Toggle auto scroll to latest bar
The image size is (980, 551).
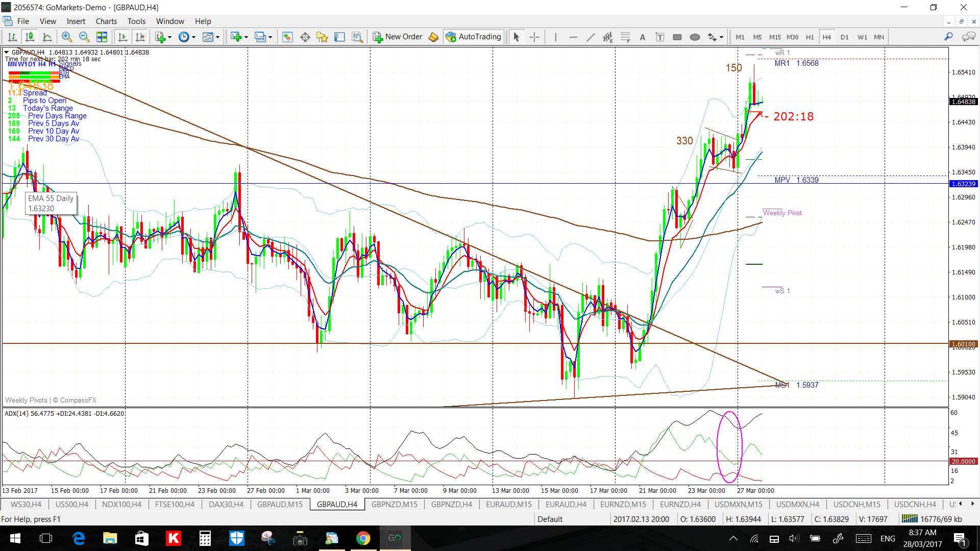(x=122, y=37)
